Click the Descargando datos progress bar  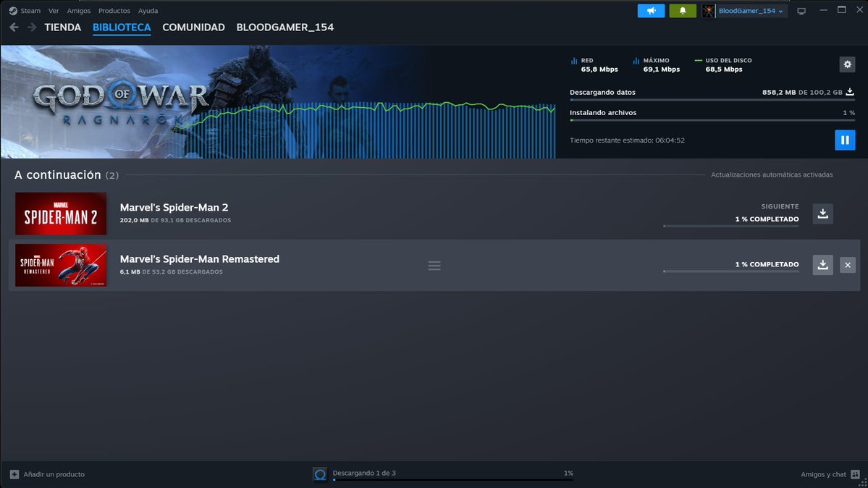[712, 100]
